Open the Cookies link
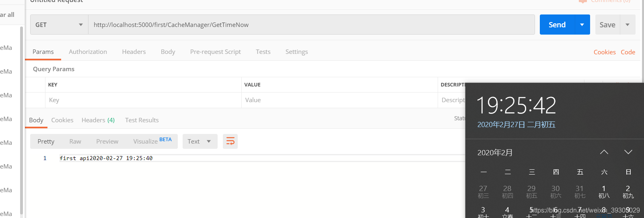 pyautogui.click(x=605, y=52)
